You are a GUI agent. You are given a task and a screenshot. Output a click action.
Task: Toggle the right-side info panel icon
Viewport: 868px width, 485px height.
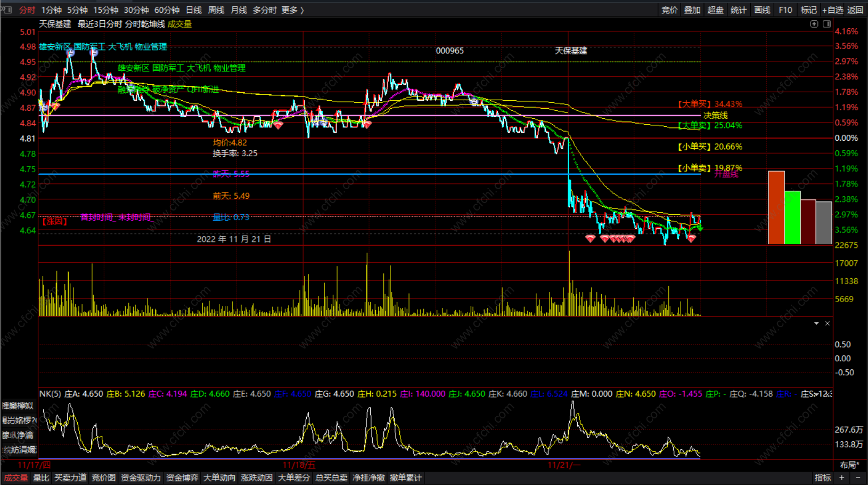coord(827,24)
